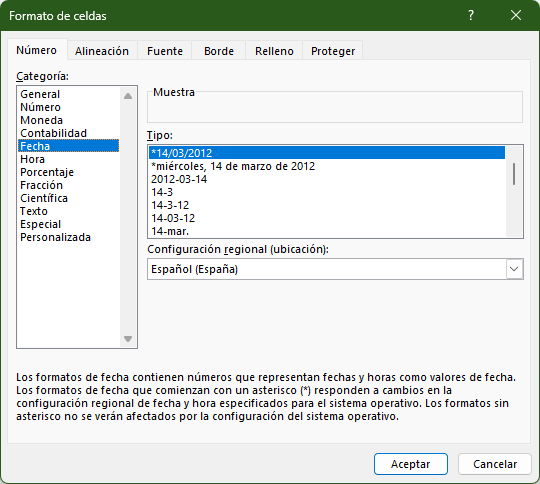540x484 pixels.
Task: Open the Relleno tab
Action: [x=274, y=51]
